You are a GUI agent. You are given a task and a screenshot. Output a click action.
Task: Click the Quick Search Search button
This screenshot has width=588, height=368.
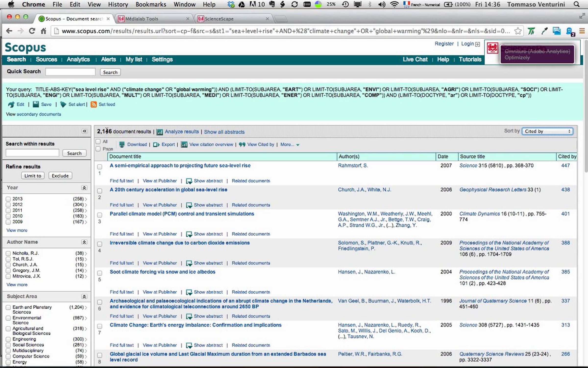(x=110, y=72)
